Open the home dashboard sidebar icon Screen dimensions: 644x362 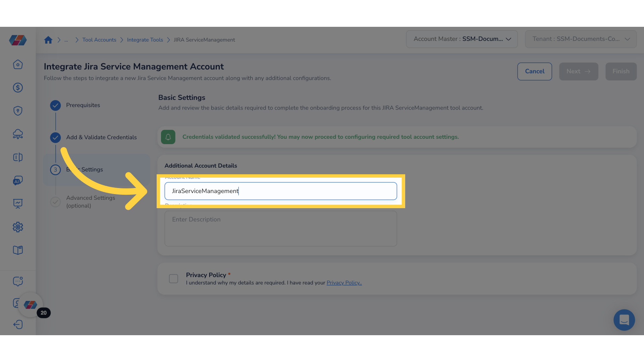point(18,64)
